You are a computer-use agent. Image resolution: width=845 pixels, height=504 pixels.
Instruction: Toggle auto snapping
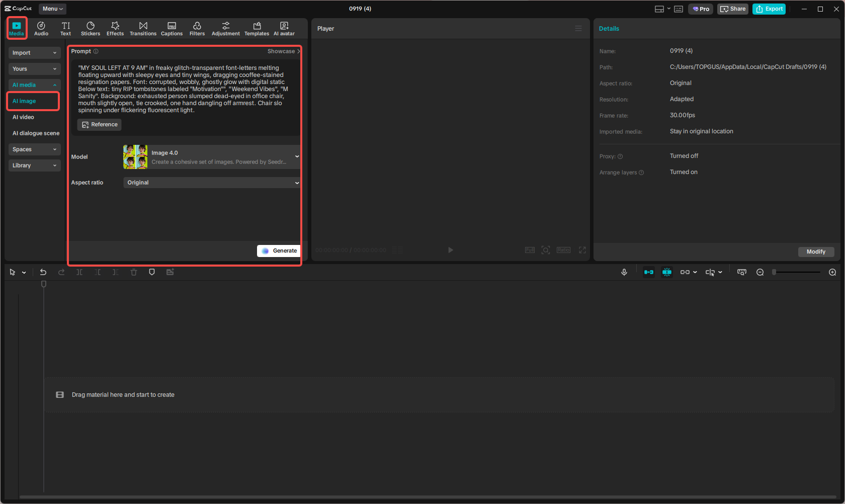coord(667,272)
